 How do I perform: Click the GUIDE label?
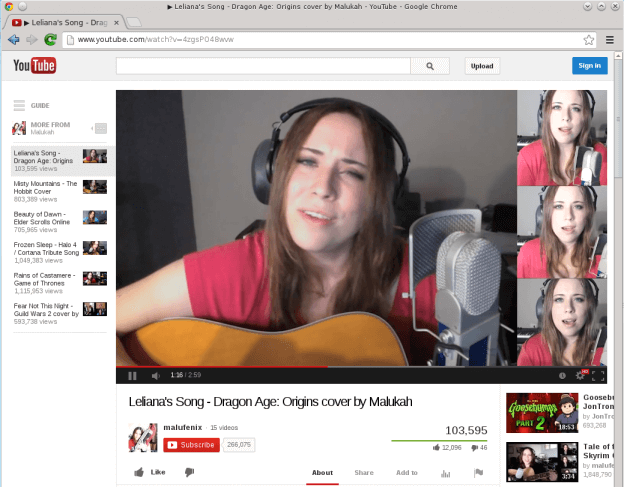(x=40, y=105)
